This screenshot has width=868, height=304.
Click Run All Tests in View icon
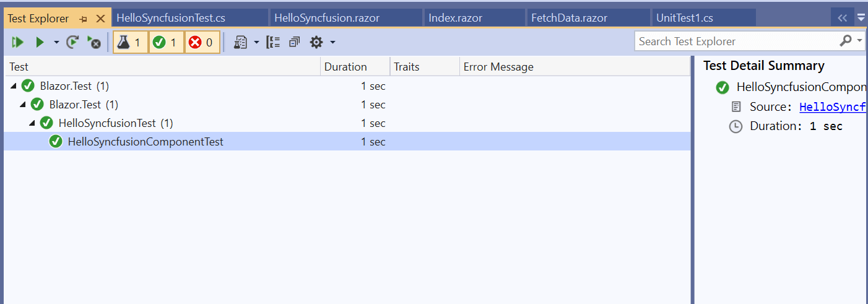coord(17,42)
